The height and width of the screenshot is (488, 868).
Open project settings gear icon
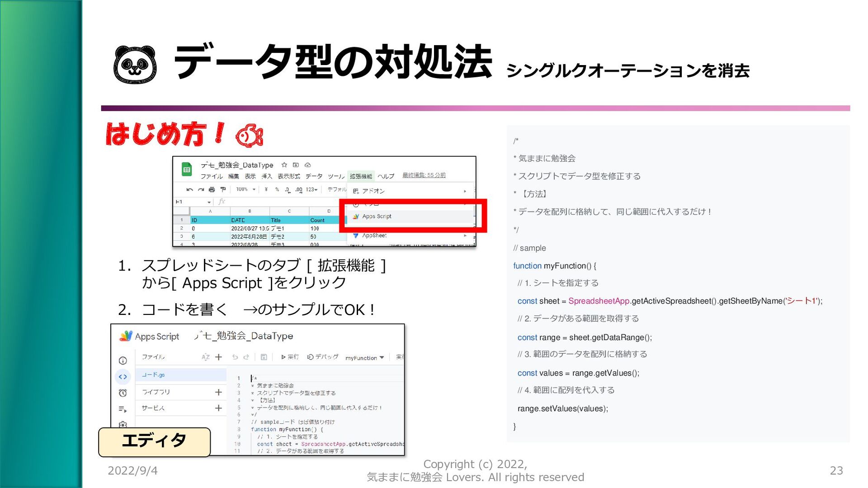pyautogui.click(x=123, y=425)
